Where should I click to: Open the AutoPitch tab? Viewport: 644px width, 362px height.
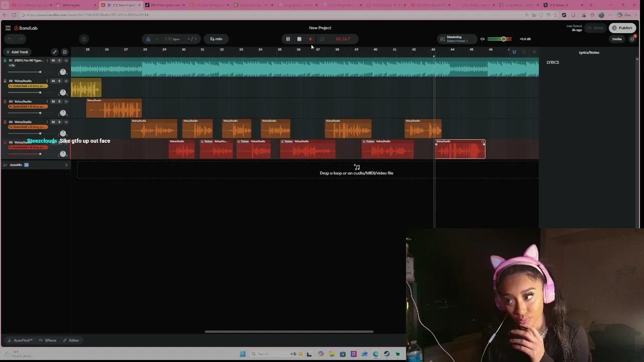(x=20, y=340)
